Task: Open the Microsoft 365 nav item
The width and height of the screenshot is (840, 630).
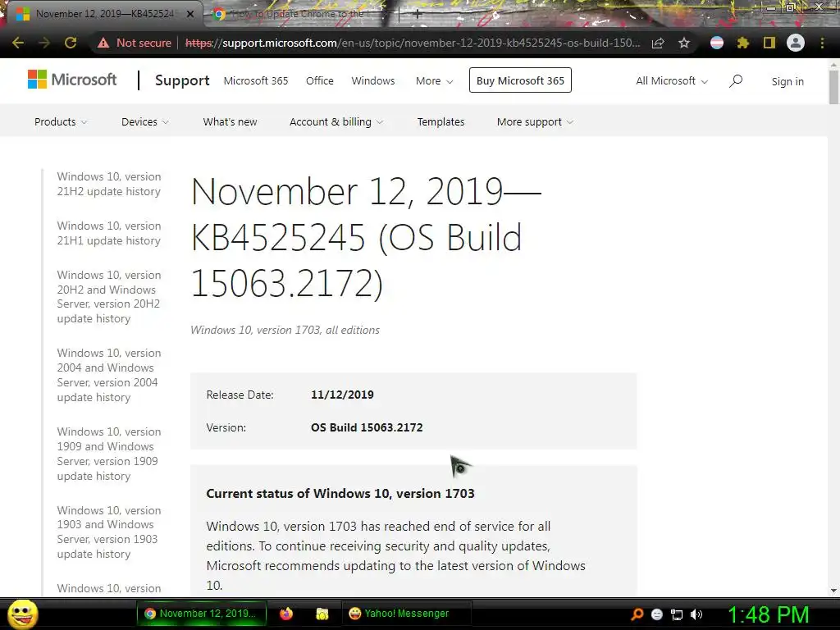Action: pos(256,81)
